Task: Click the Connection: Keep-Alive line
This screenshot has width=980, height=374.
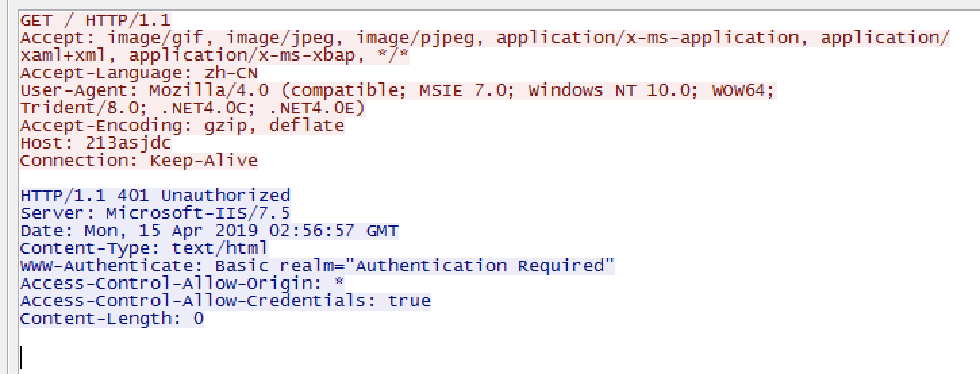Action: click(139, 161)
